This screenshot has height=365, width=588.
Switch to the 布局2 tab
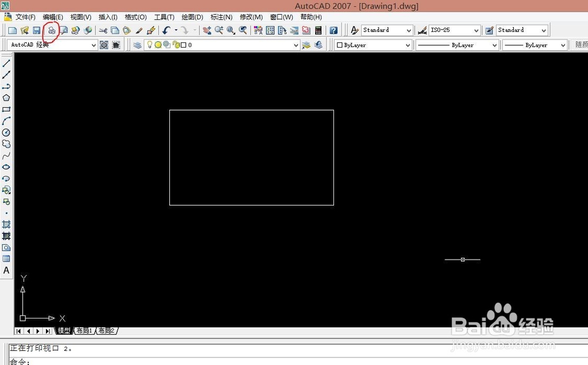106,331
